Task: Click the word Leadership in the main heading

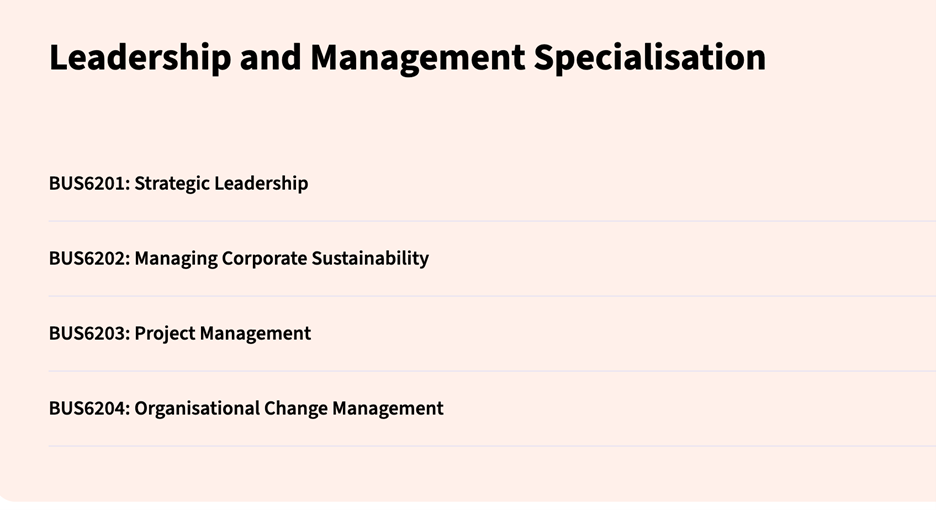Action: [x=139, y=58]
